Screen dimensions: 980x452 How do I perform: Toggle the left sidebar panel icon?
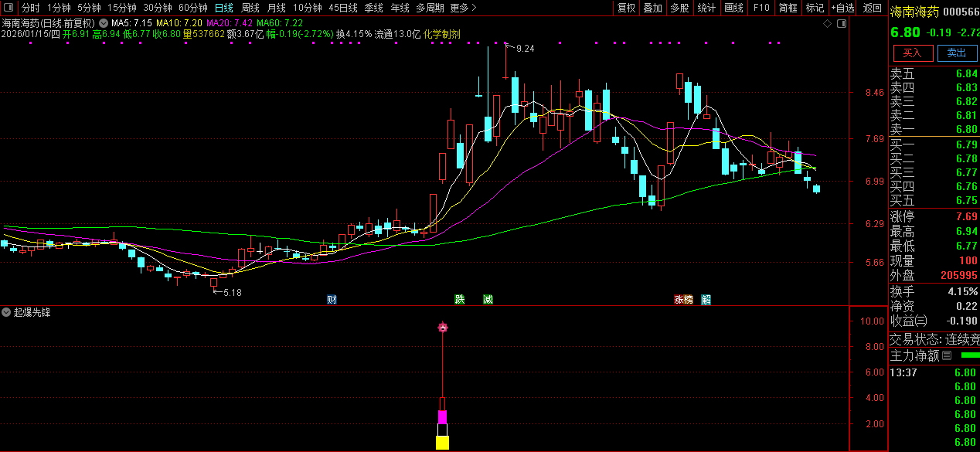tap(8, 8)
